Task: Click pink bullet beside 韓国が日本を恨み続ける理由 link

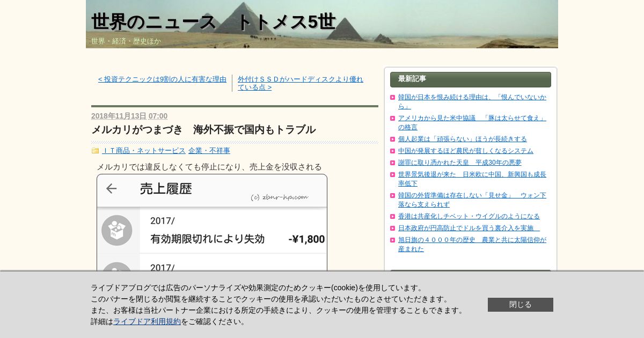Action: (x=393, y=98)
